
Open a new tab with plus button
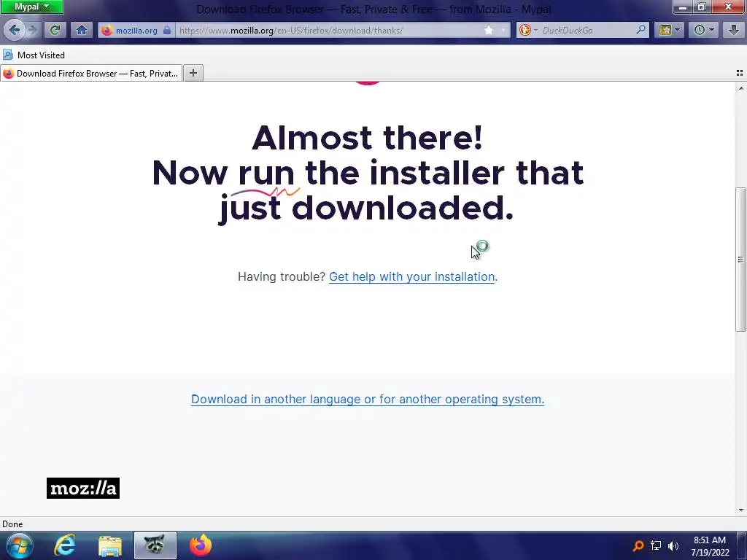click(x=193, y=73)
